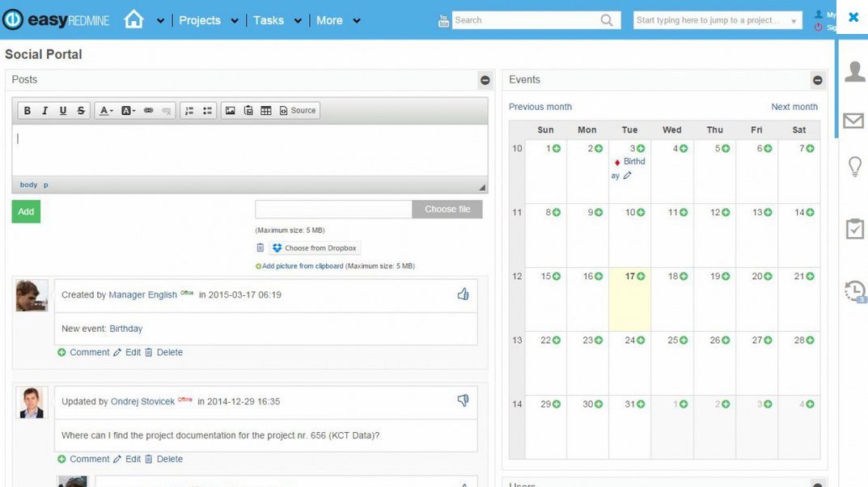868x487 pixels.
Task: Click the Choose file button
Action: pyautogui.click(x=447, y=210)
